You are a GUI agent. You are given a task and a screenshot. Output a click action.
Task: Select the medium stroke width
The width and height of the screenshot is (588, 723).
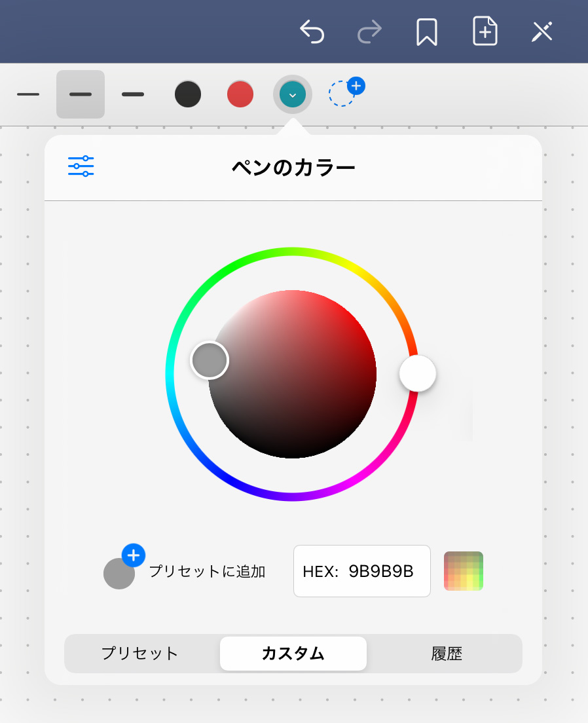pos(81,94)
